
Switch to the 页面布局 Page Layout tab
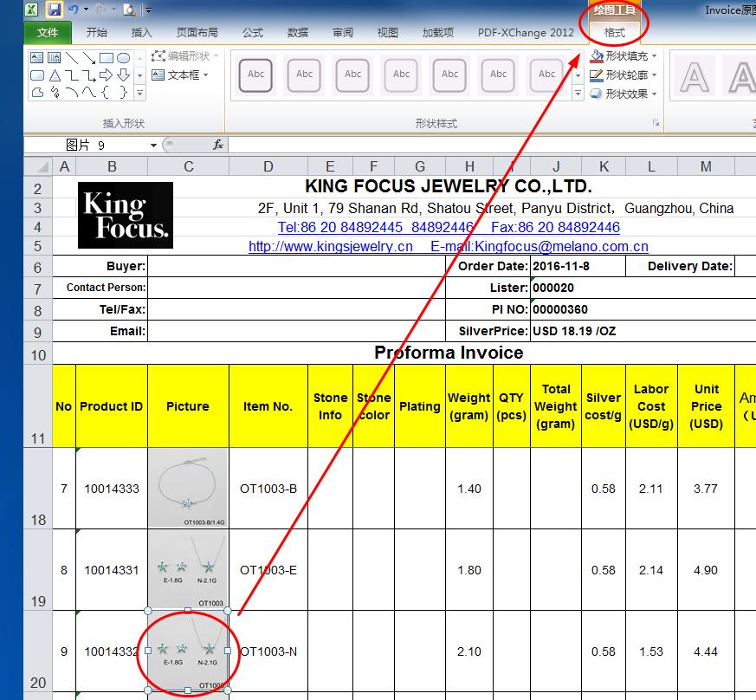coord(197,32)
